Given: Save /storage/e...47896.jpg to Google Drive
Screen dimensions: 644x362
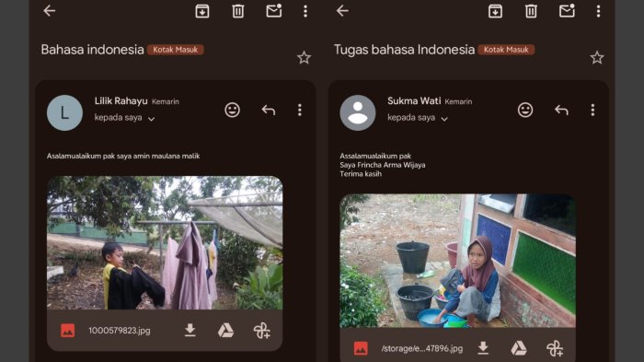Looking at the screenshot, I should point(519,348).
